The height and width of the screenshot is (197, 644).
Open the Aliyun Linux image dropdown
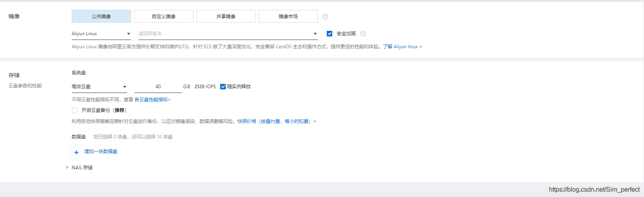(101, 34)
